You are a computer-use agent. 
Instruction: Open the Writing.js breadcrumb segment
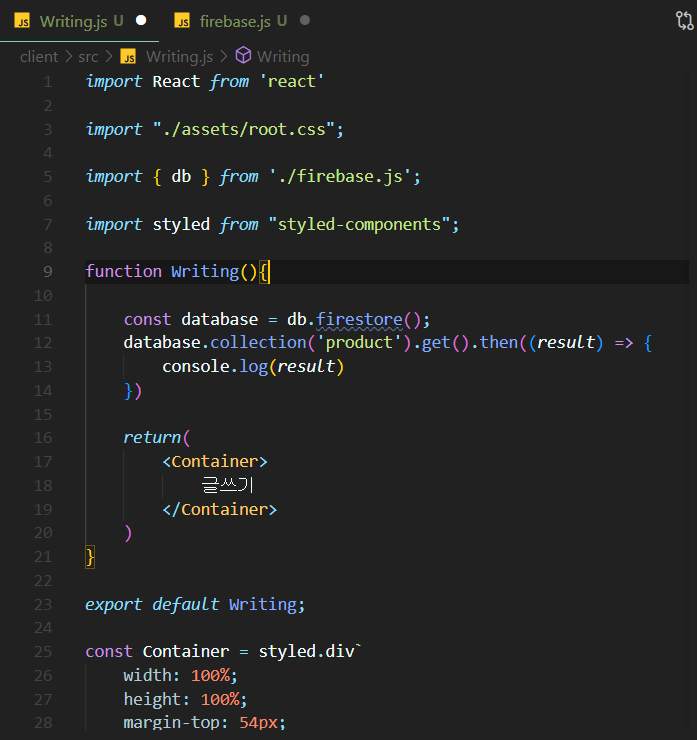pyautogui.click(x=179, y=57)
